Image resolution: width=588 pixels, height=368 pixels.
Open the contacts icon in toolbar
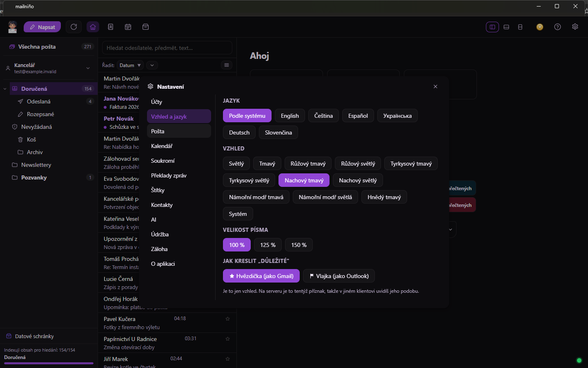(x=110, y=27)
